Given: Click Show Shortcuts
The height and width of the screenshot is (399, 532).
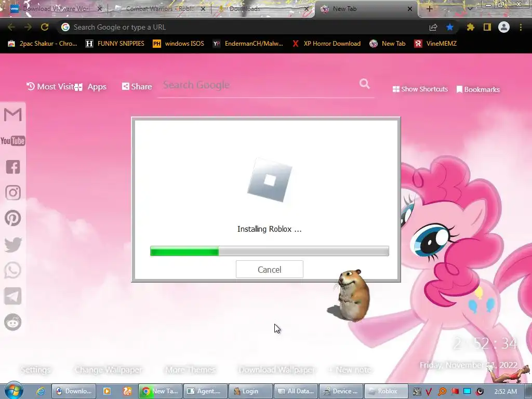Looking at the screenshot, I should point(420,89).
